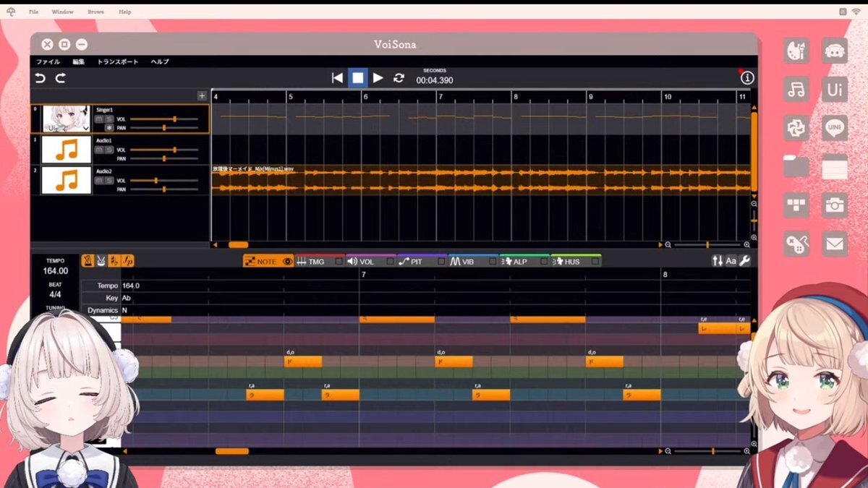This screenshot has height=488, width=868.
Task: Toggle the snowflake freeze button on Singer1
Action: coord(109,128)
